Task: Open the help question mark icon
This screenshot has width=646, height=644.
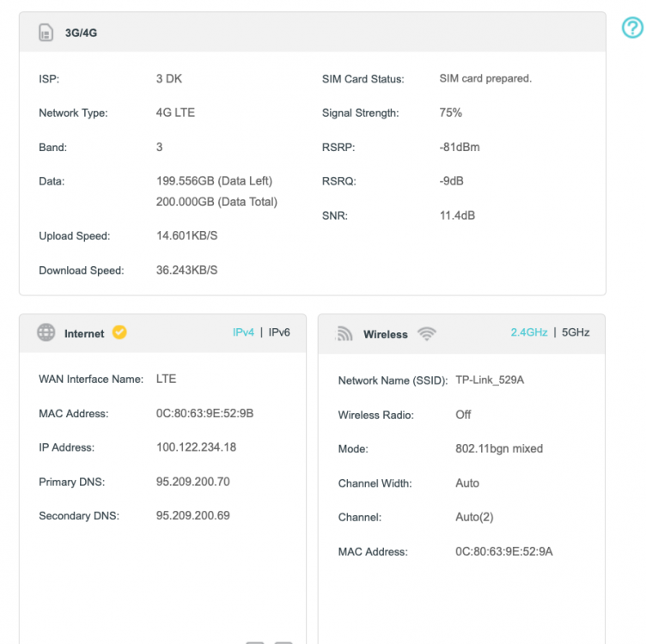Action: pyautogui.click(x=631, y=28)
